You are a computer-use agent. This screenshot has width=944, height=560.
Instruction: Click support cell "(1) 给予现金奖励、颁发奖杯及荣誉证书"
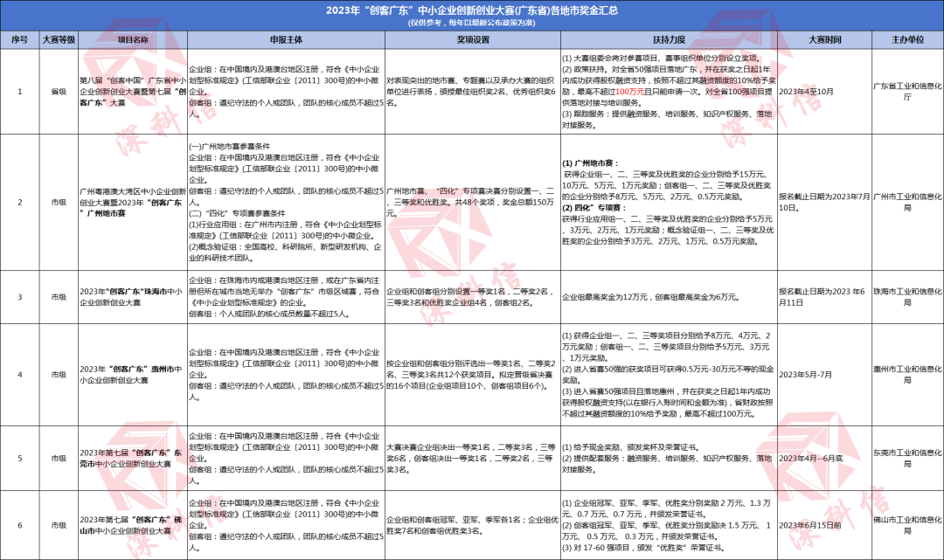(x=669, y=459)
